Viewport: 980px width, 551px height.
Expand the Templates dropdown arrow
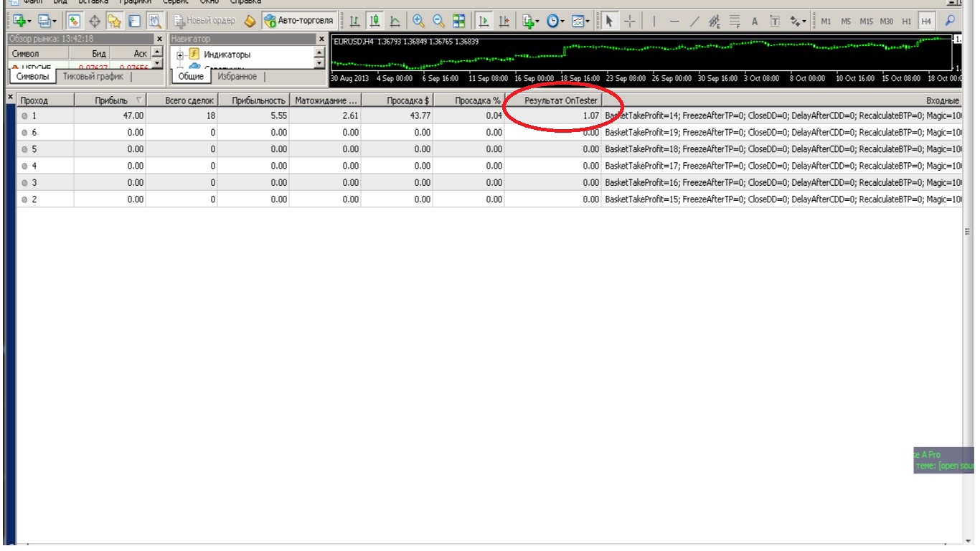588,21
